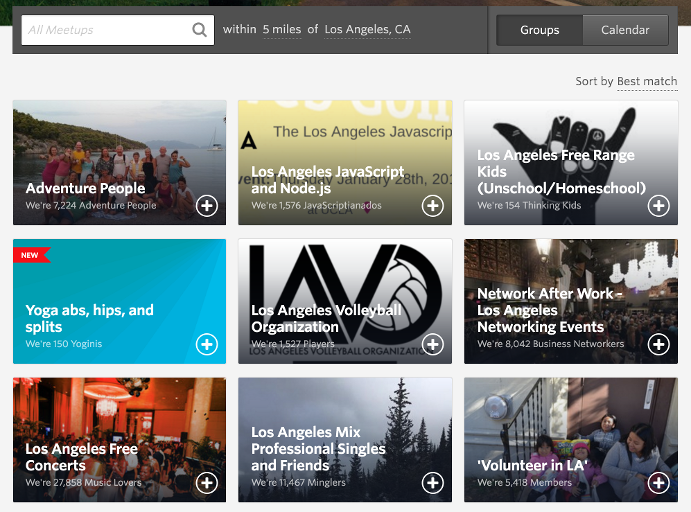Change the 5 miles distance setting
This screenshot has height=512, width=691.
(x=282, y=30)
